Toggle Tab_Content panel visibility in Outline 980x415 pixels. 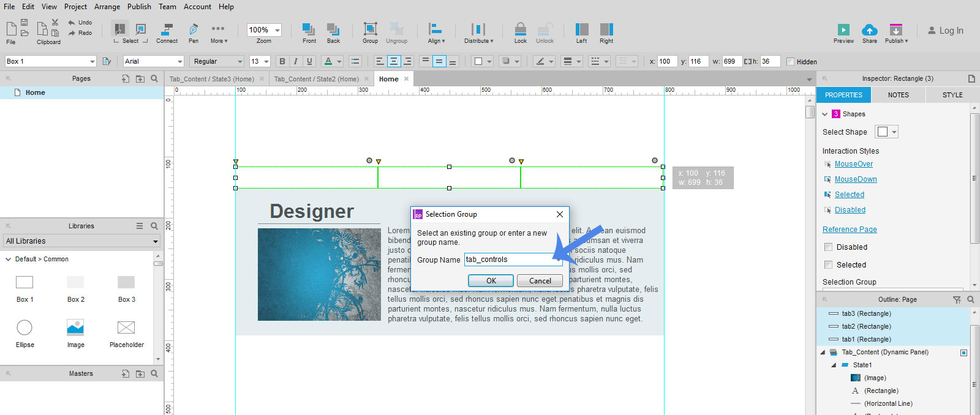point(963,353)
